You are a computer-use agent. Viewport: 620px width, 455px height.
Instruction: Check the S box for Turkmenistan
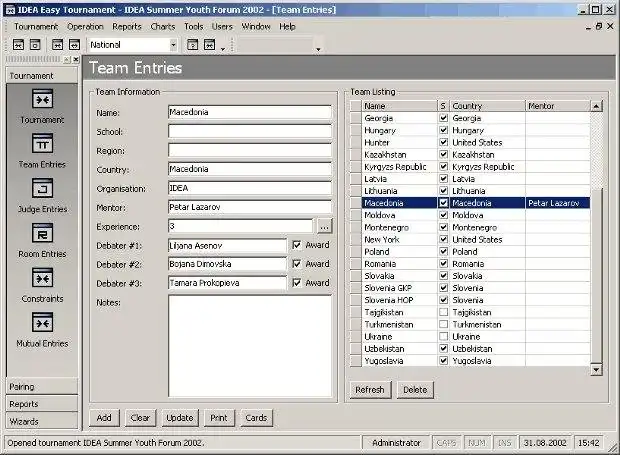pos(444,325)
